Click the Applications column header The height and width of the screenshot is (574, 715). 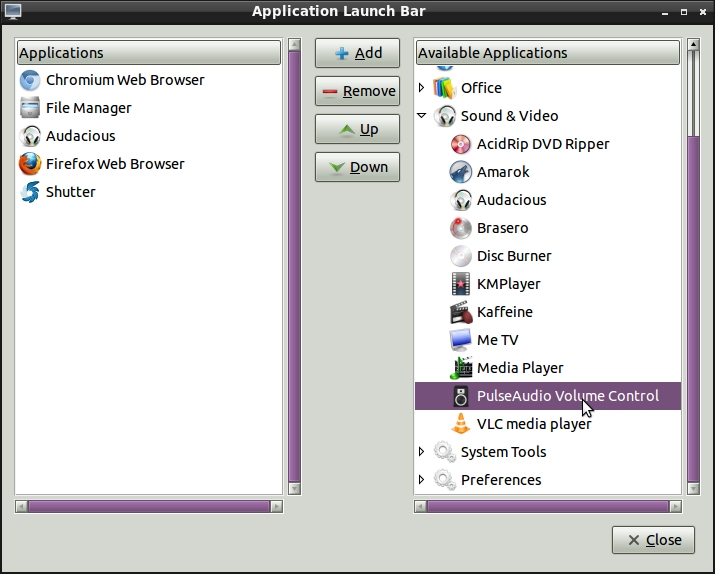150,53
